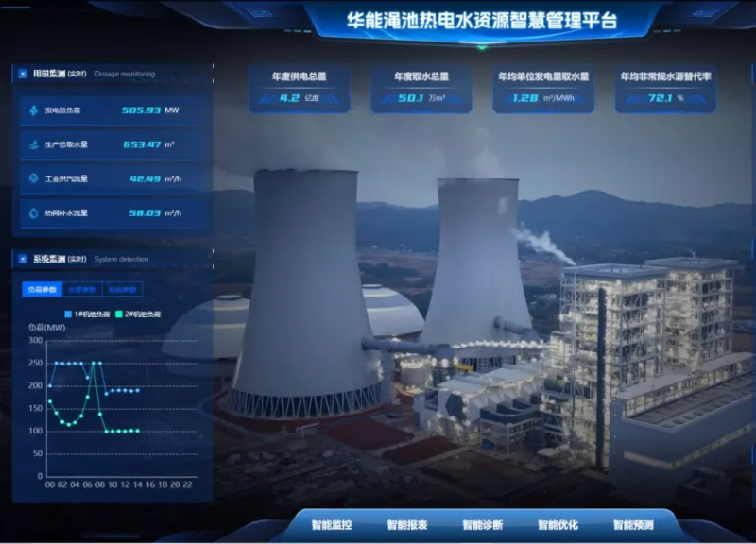The image size is (756, 544).
Task: Click the 2#机组负荷 peak point near 250
Action: [x=94, y=364]
